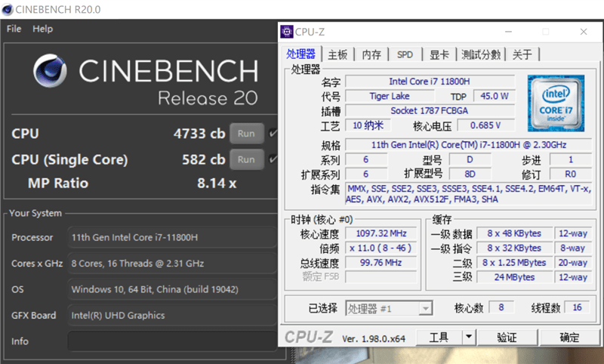Select the 核心数 '8' value
604x364 pixels.
pos(501,307)
